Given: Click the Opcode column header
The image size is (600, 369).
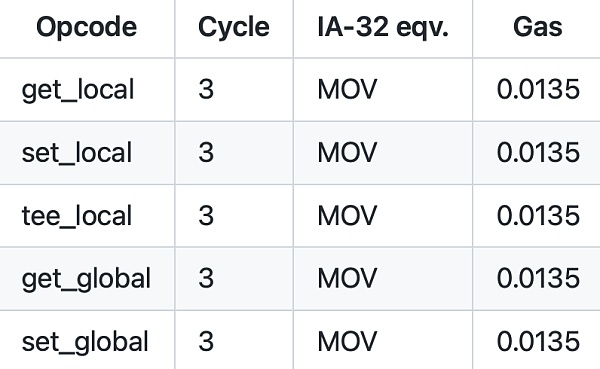Looking at the screenshot, I should click(x=86, y=27).
